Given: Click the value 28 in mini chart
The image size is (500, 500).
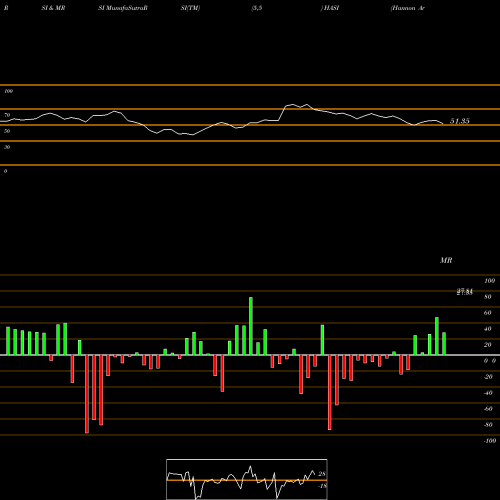Looking at the screenshot, I should (x=322, y=474).
